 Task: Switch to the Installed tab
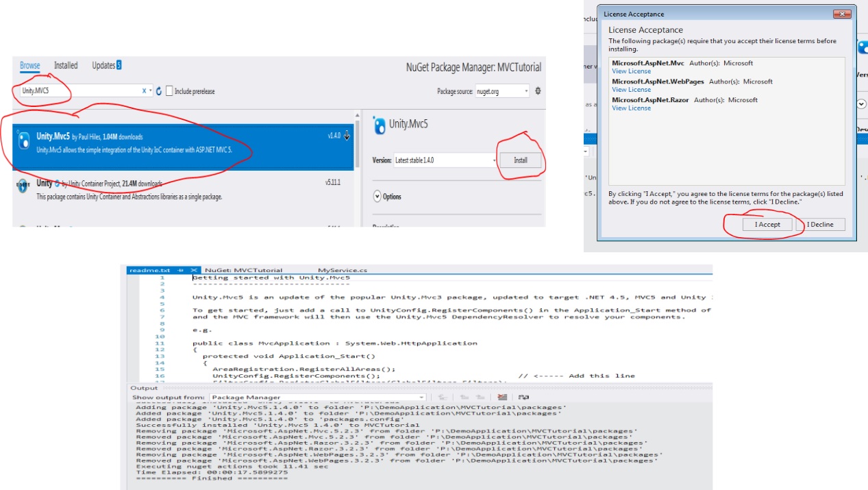(66, 66)
